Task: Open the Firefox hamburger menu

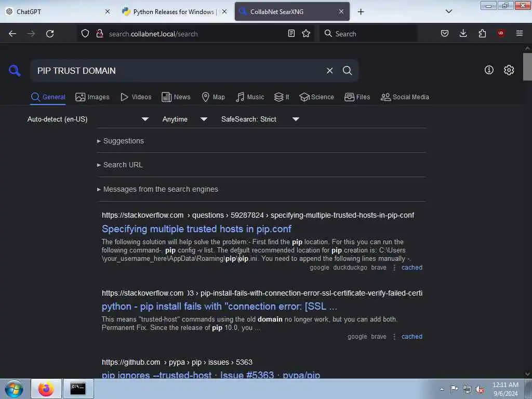Action: pos(520,33)
